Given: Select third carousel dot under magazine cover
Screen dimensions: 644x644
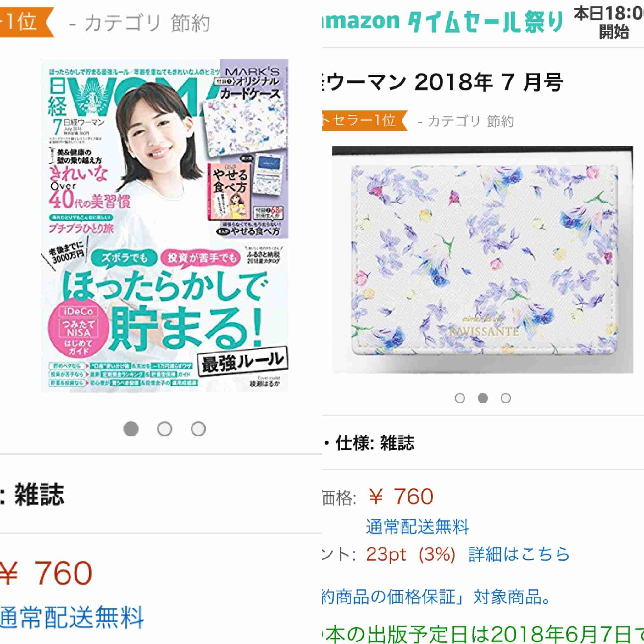Looking at the screenshot, I should [x=198, y=429].
